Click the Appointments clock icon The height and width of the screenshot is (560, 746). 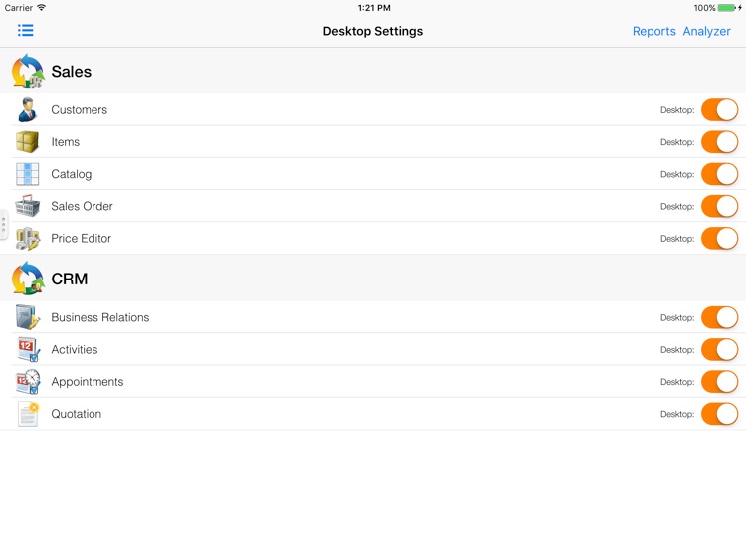28,382
